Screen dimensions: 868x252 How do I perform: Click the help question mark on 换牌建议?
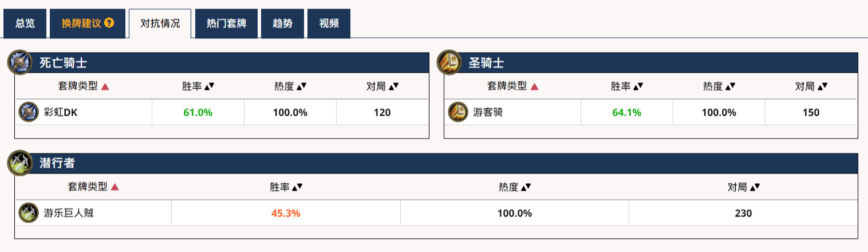(x=109, y=23)
